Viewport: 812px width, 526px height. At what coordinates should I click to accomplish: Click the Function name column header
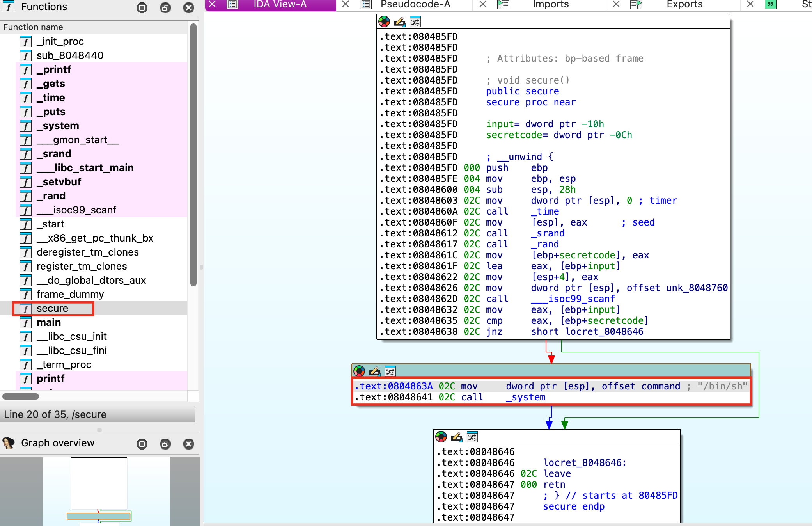94,27
